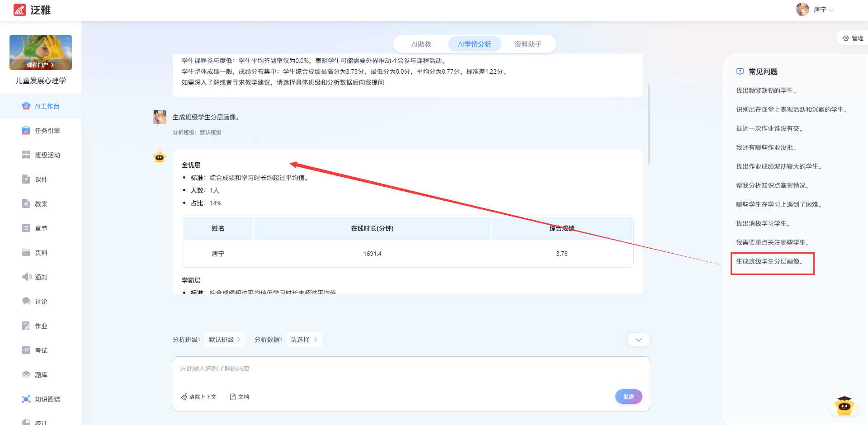This screenshot has height=425, width=868.
Task: Open the 课件 courseware icon
Action: (x=26, y=179)
